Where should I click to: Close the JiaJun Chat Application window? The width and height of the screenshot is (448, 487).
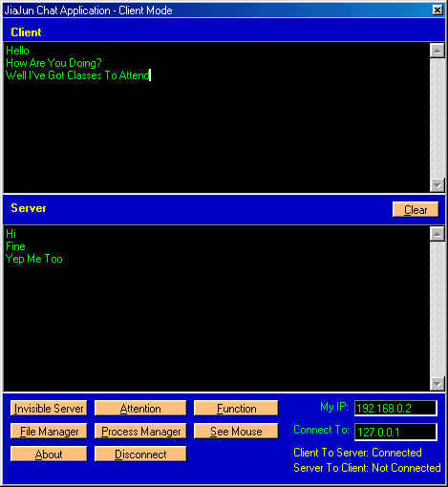[437, 11]
